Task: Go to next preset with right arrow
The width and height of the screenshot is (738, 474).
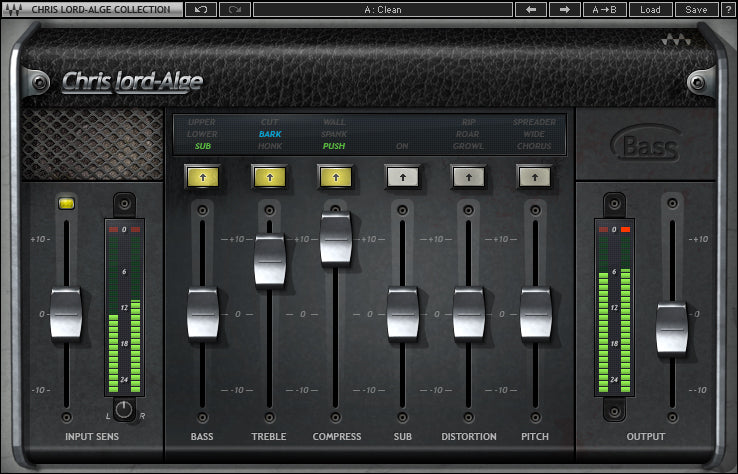Action: (x=565, y=9)
